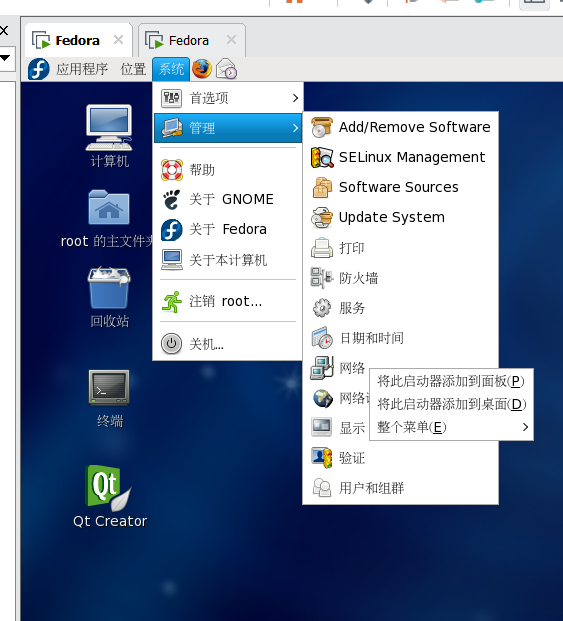Image resolution: width=563 pixels, height=621 pixels.
Task: Choose Software Sources
Action: (400, 187)
